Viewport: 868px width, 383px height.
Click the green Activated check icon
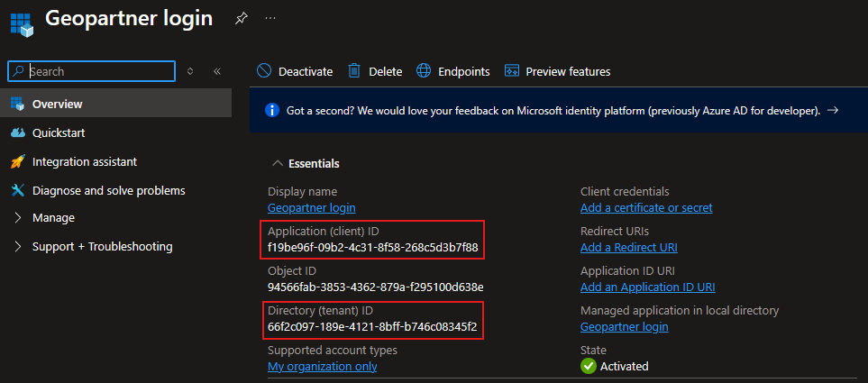click(588, 366)
